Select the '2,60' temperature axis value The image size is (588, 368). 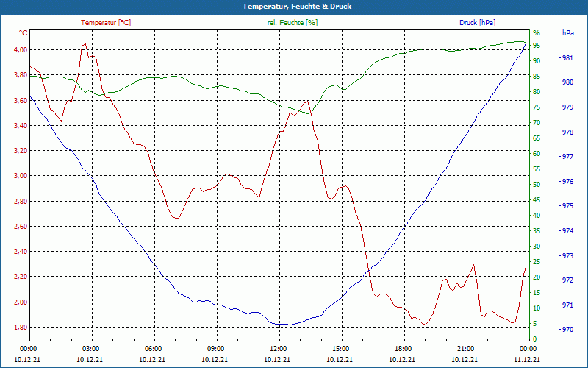[21, 227]
